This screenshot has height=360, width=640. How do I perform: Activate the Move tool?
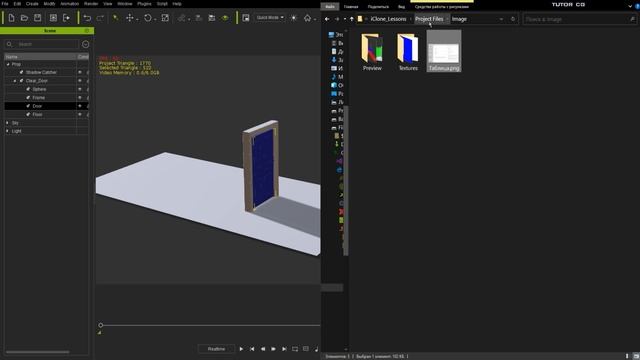pyautogui.click(x=130, y=18)
